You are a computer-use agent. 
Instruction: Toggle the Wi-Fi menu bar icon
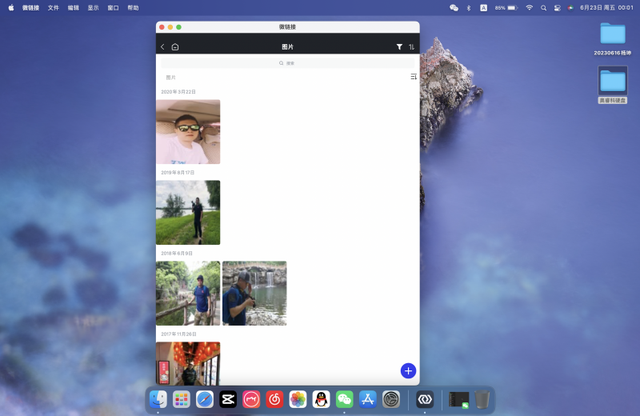pos(529,7)
